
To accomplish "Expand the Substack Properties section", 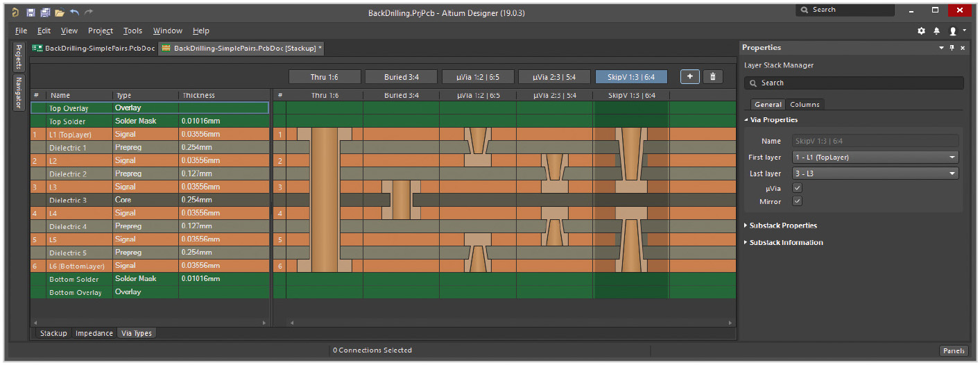I will (x=746, y=226).
